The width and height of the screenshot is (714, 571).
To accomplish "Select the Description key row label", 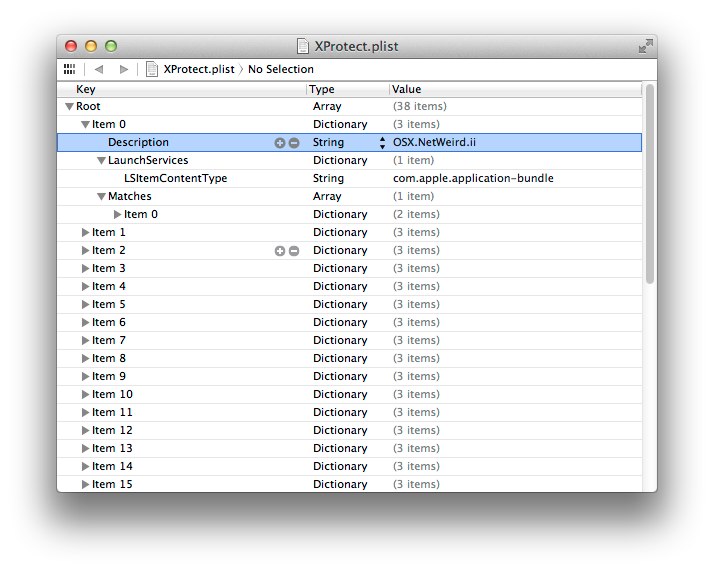I will [x=138, y=143].
